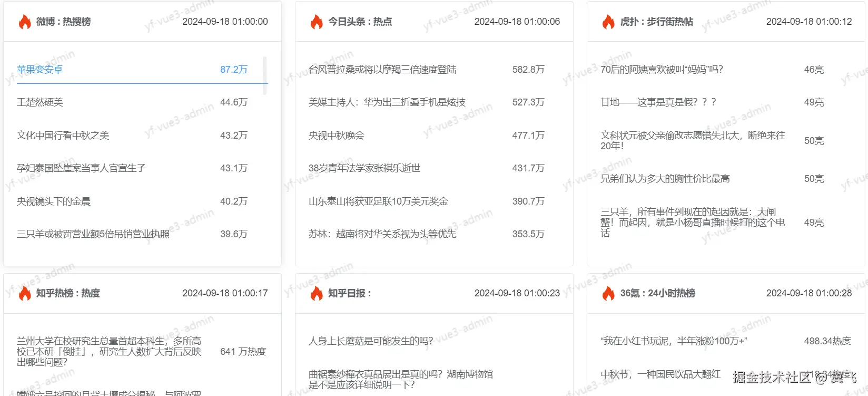Viewport: 868px width, 396px height.
Task: Open 孕妇泰国坠崖案当事人官宣生子 topic
Action: click(x=81, y=168)
